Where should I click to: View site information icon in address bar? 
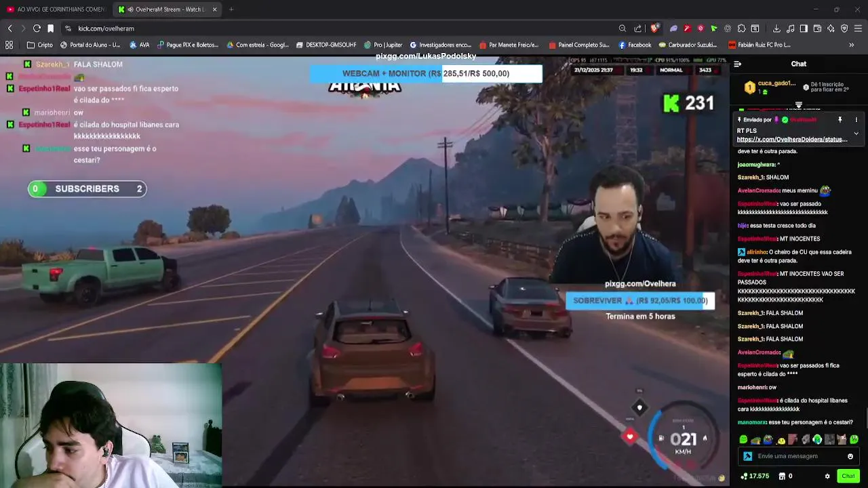point(68,28)
